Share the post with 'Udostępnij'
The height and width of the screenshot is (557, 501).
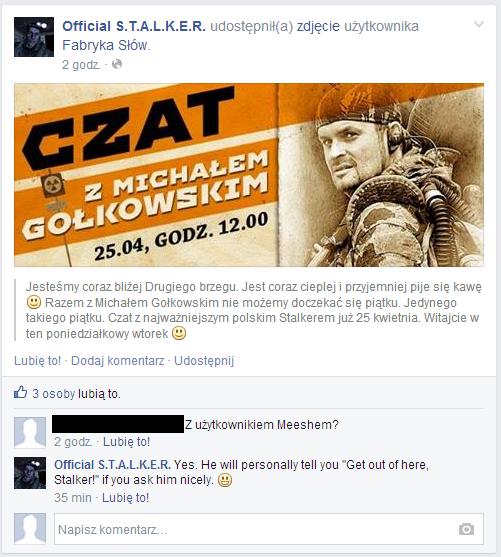click(x=204, y=361)
